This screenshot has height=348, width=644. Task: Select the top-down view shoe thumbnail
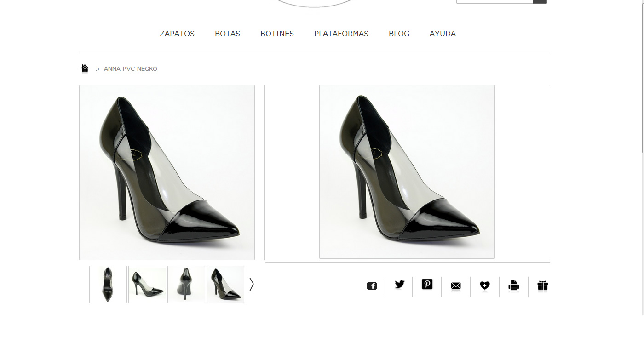pyautogui.click(x=108, y=285)
